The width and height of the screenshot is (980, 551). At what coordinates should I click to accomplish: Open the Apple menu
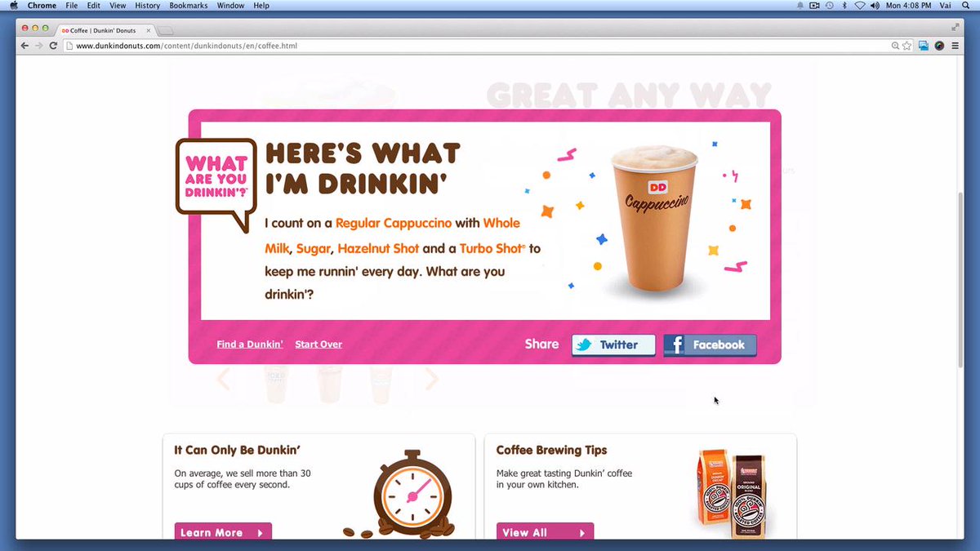click(x=14, y=6)
